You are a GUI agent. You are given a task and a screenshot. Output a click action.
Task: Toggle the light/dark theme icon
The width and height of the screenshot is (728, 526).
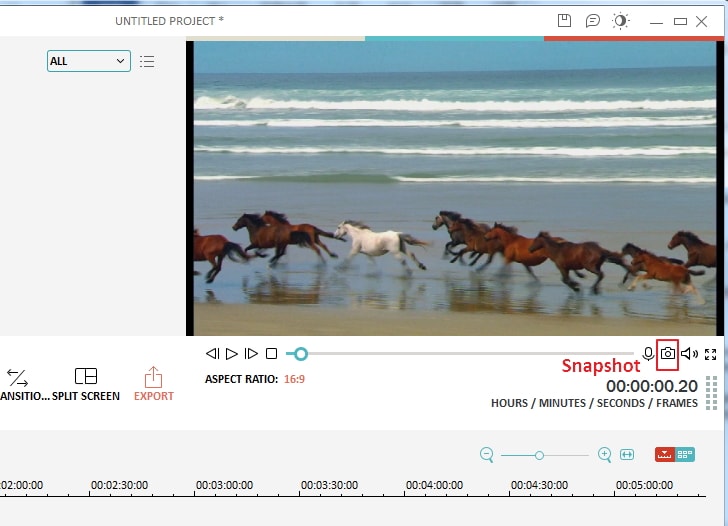[620, 21]
